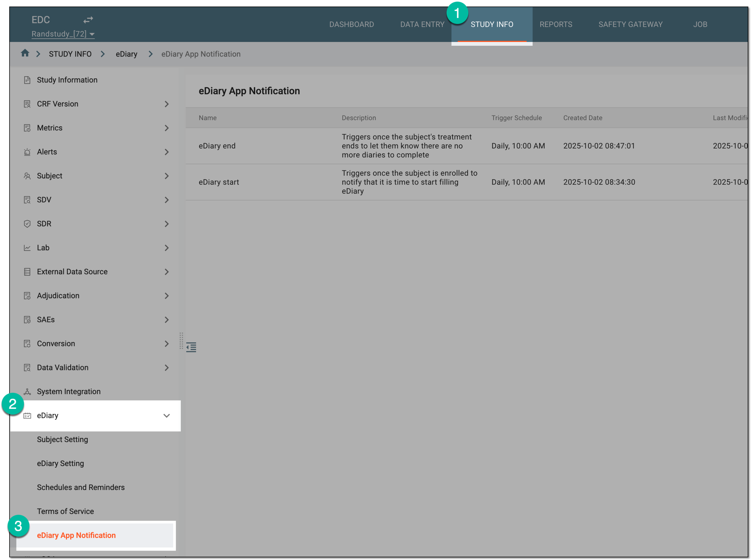This screenshot has width=751, height=560.
Task: Click the eDiary calendar icon
Action: tap(27, 415)
